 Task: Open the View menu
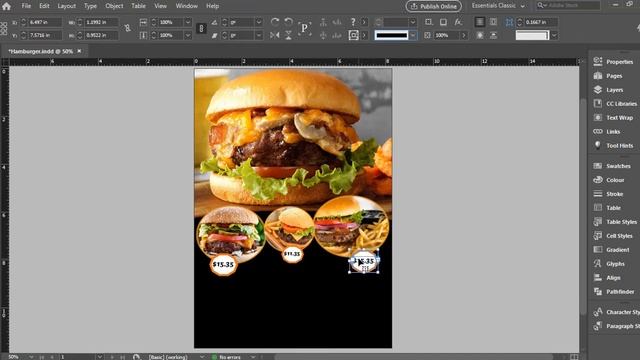(x=160, y=6)
